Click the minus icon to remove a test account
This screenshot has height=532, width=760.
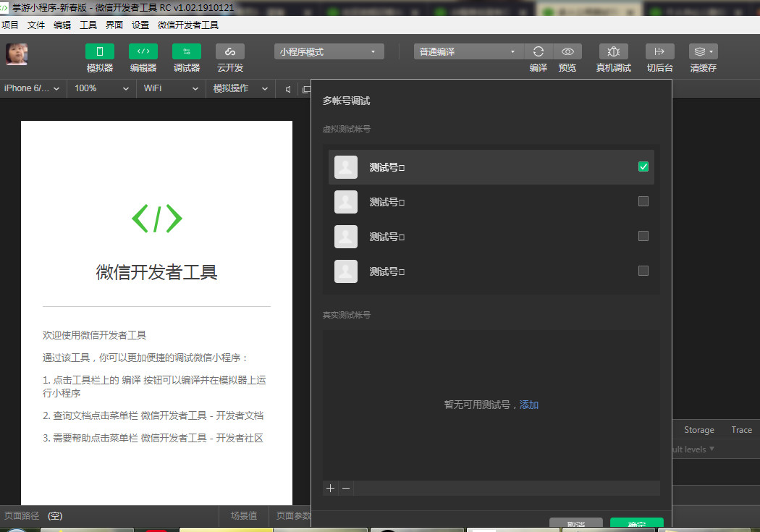(346, 489)
